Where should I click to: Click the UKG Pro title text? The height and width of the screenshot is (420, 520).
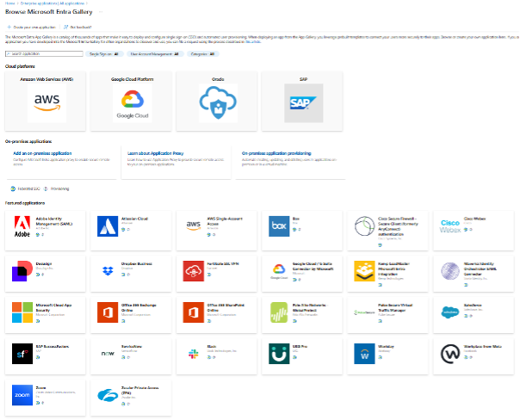pyautogui.click(x=300, y=346)
